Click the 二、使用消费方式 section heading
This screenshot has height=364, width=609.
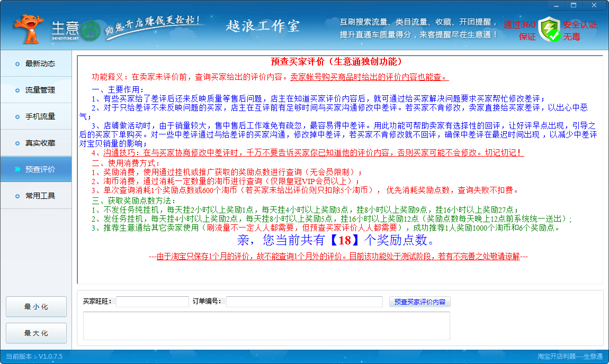pos(126,163)
